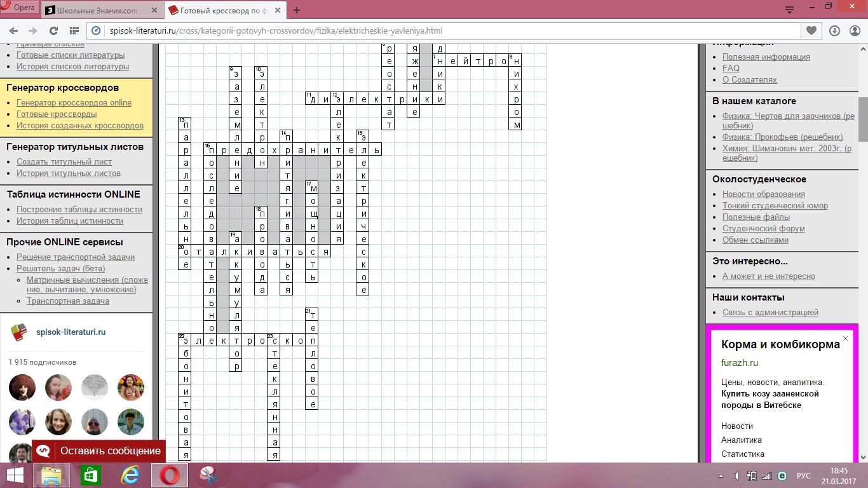The image size is (868, 488).
Task: Open Решатель задач (бета) link
Action: coord(61,269)
